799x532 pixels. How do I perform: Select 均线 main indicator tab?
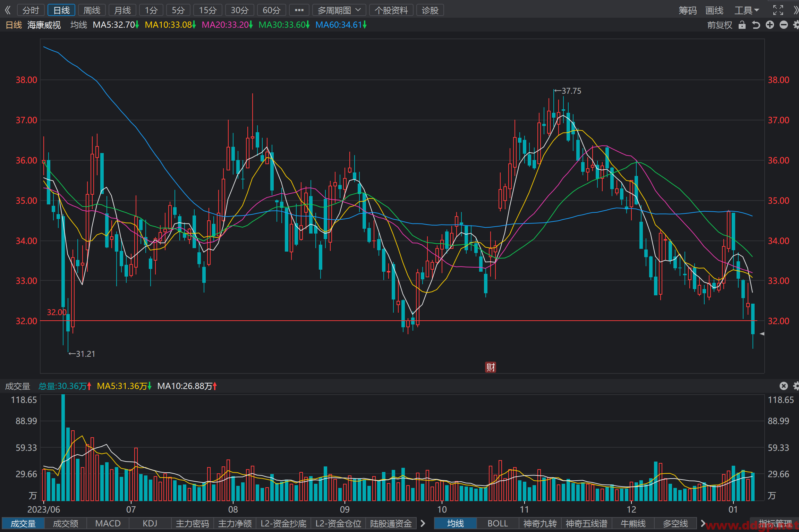pos(456,523)
